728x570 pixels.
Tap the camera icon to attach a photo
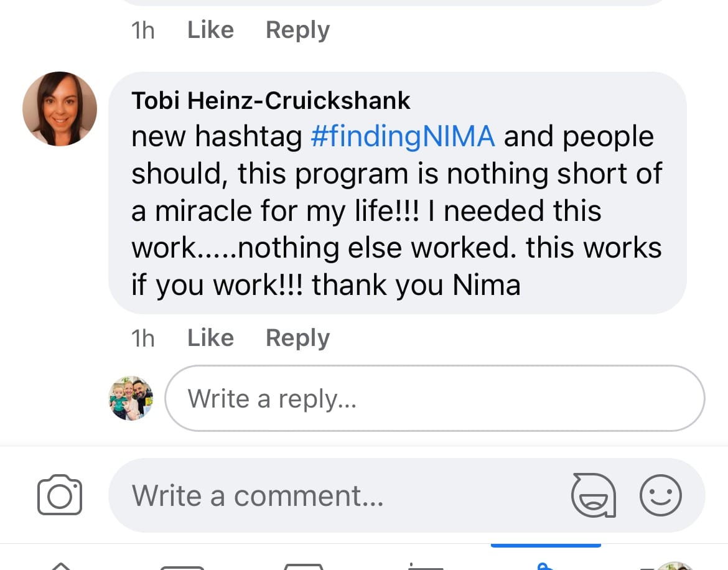(60, 495)
